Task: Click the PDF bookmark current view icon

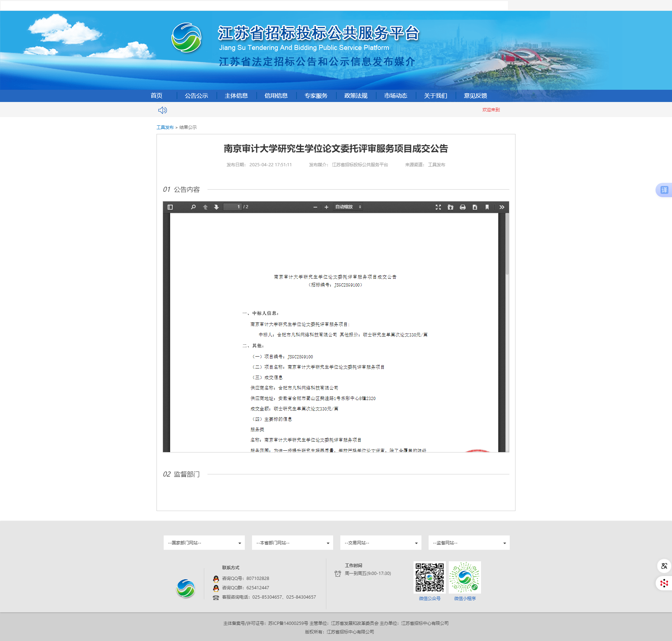Action: point(487,207)
